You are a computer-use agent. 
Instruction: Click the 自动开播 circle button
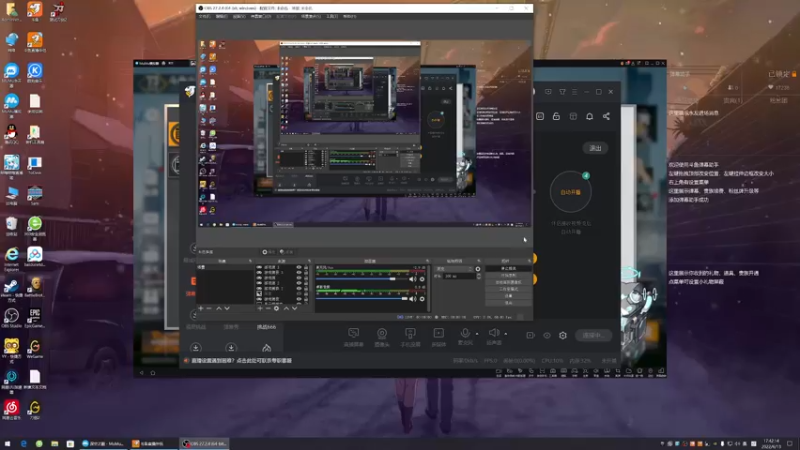[x=570, y=192]
